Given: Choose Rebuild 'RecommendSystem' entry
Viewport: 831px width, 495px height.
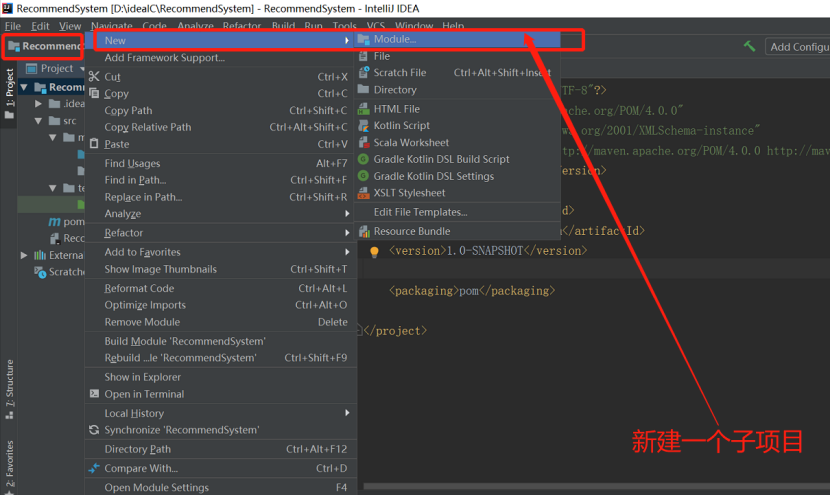Looking at the screenshot, I should (222, 358).
